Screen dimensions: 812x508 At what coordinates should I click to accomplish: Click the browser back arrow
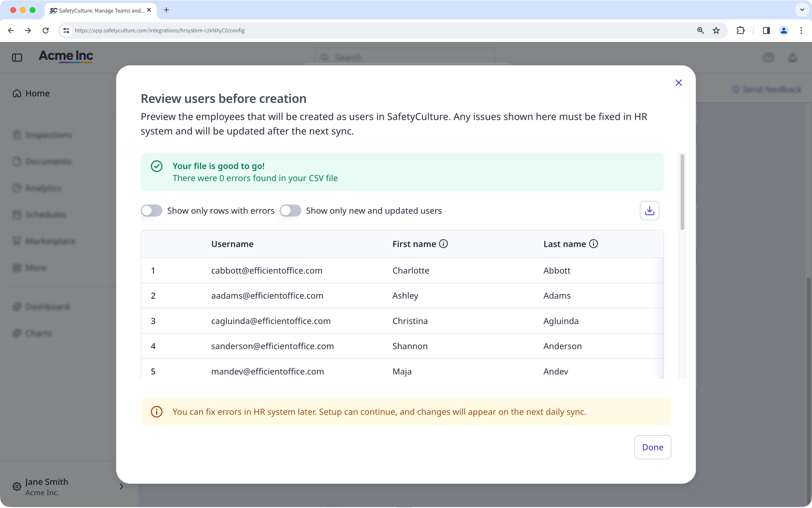(x=11, y=30)
